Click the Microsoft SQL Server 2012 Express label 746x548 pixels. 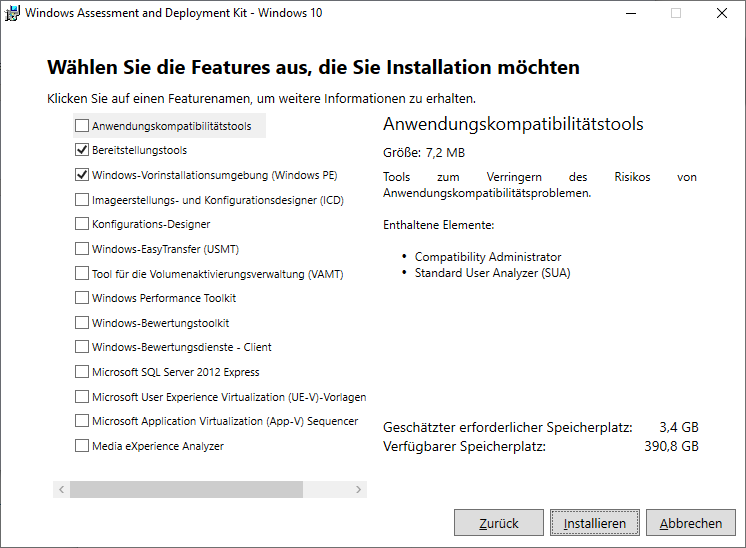[176, 372]
